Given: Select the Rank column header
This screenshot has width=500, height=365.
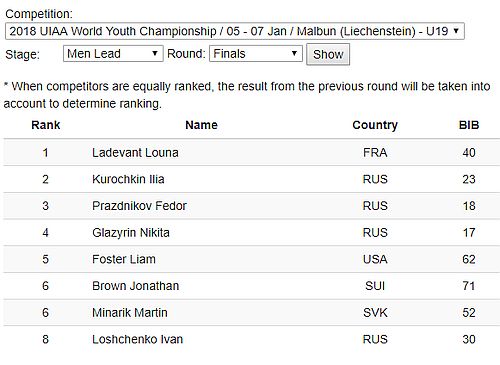Looking at the screenshot, I should tap(46, 125).
